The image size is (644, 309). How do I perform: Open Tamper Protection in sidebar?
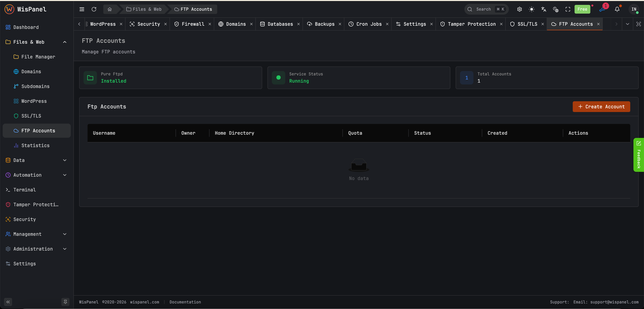[37, 204]
